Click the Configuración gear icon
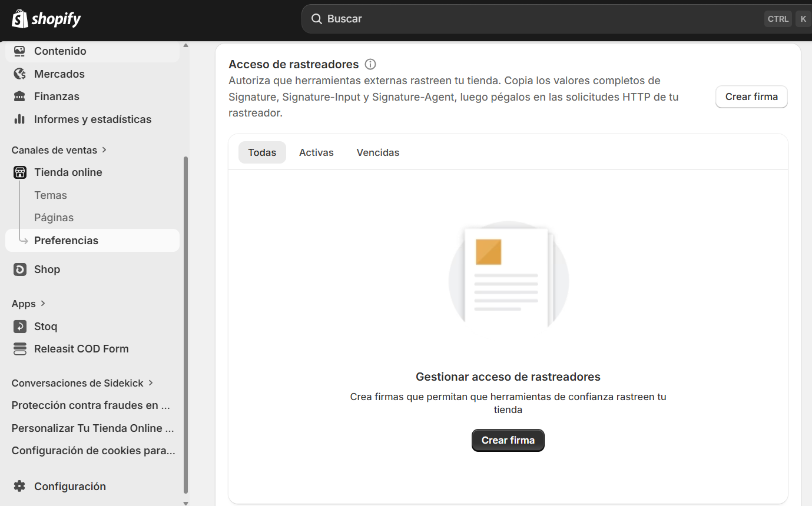 pyautogui.click(x=20, y=487)
